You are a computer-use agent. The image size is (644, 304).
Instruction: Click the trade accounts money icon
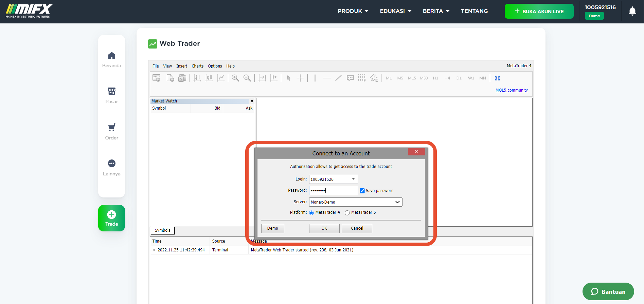(x=182, y=78)
